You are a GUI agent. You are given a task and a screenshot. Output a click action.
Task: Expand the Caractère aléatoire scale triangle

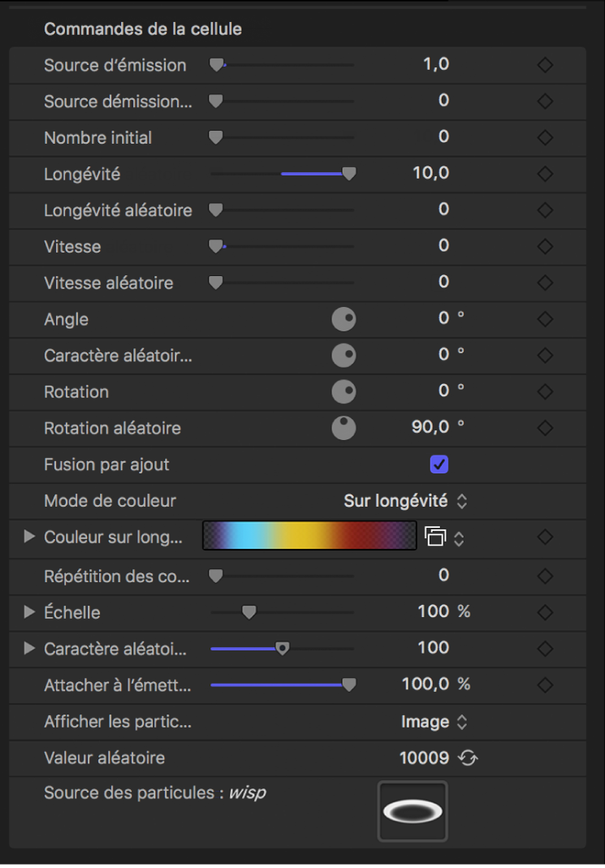(x=30, y=648)
